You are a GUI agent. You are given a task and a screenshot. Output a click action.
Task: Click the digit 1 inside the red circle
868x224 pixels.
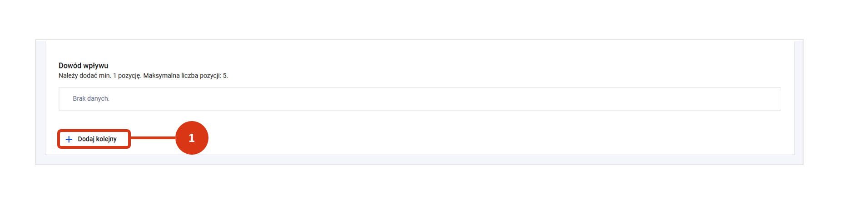pos(192,138)
